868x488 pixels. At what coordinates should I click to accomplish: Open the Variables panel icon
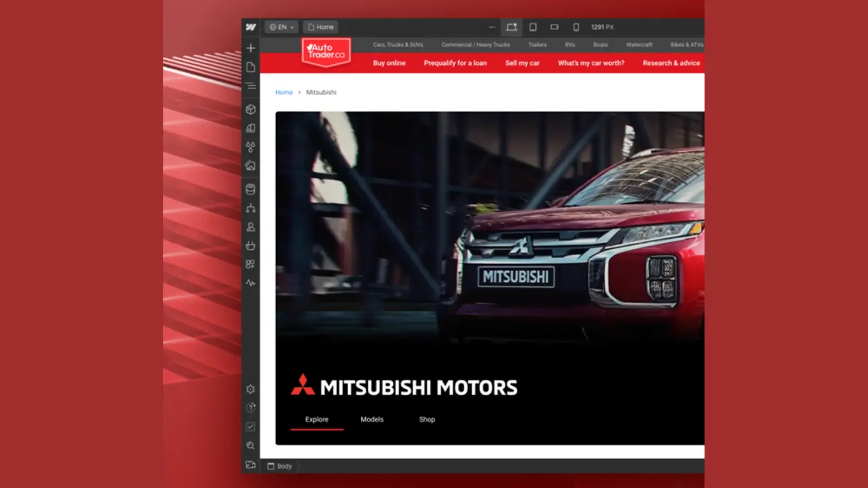(251, 129)
